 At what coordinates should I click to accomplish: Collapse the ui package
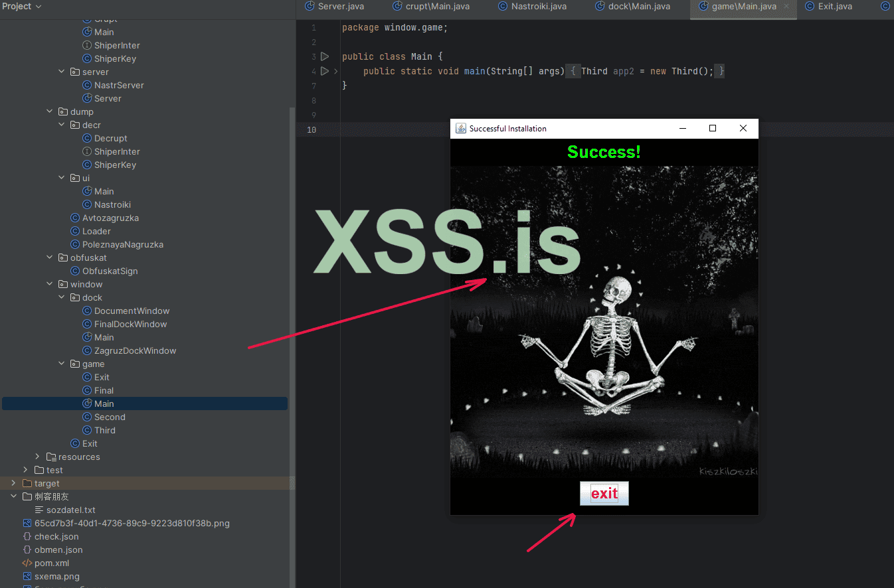point(62,178)
